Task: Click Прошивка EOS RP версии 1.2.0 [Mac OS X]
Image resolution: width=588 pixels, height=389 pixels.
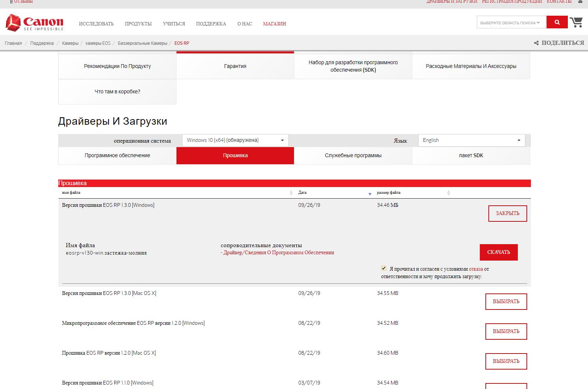Action: click(109, 353)
